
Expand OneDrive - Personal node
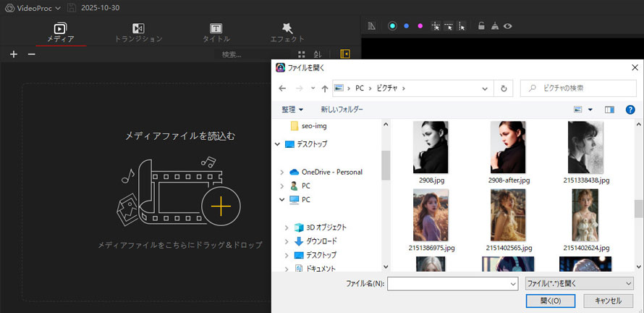tap(281, 172)
